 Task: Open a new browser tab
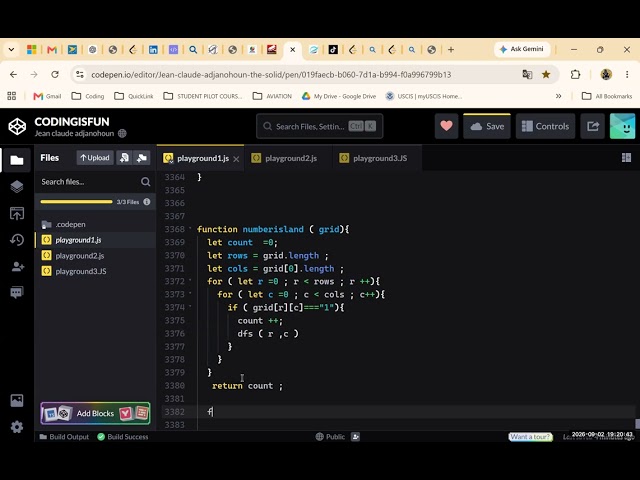pos(451,49)
